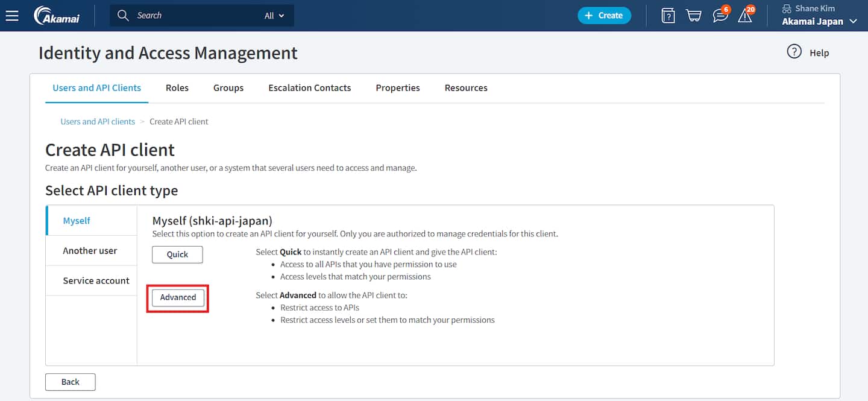Screen dimensions: 868x401
Task: Open the documentation book icon
Action: [x=668, y=16]
